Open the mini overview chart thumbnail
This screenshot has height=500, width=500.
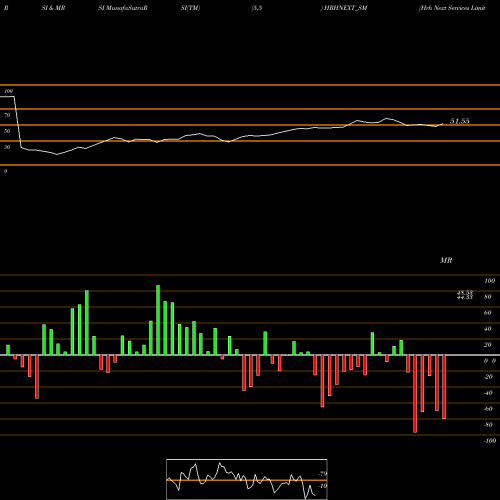(x=247, y=479)
